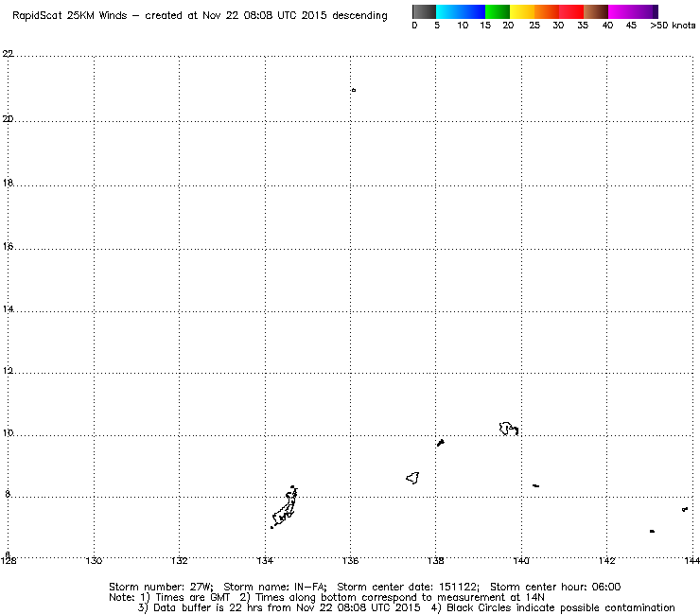Click the large island outline near 134E 8N
The width and height of the screenshot is (700, 615).
(285, 508)
